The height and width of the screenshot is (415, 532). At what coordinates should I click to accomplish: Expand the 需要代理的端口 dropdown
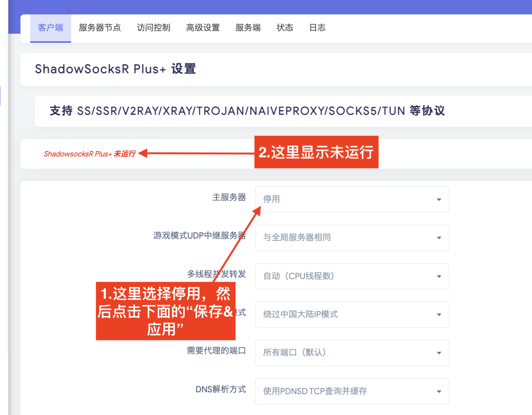[x=352, y=353]
